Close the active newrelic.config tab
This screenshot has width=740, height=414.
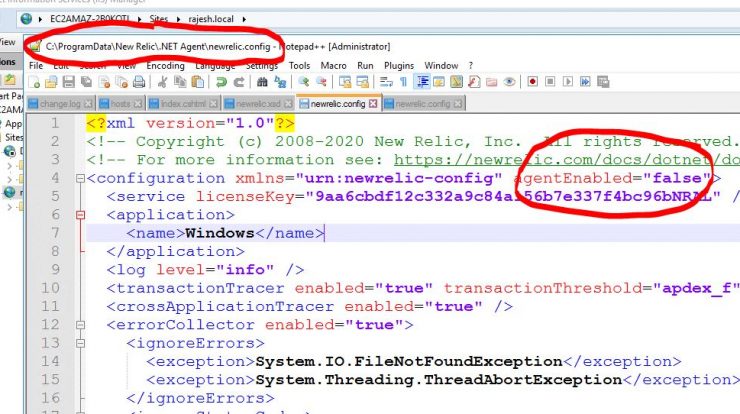pyautogui.click(x=373, y=103)
